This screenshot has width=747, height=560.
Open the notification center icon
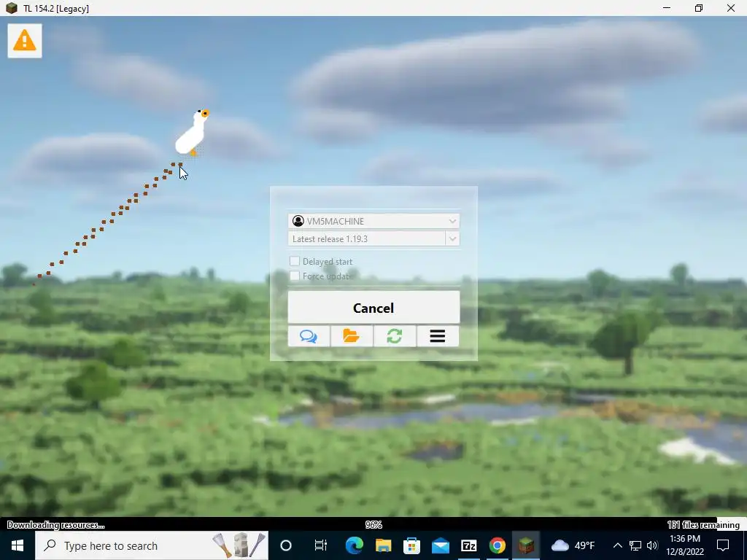[723, 545]
